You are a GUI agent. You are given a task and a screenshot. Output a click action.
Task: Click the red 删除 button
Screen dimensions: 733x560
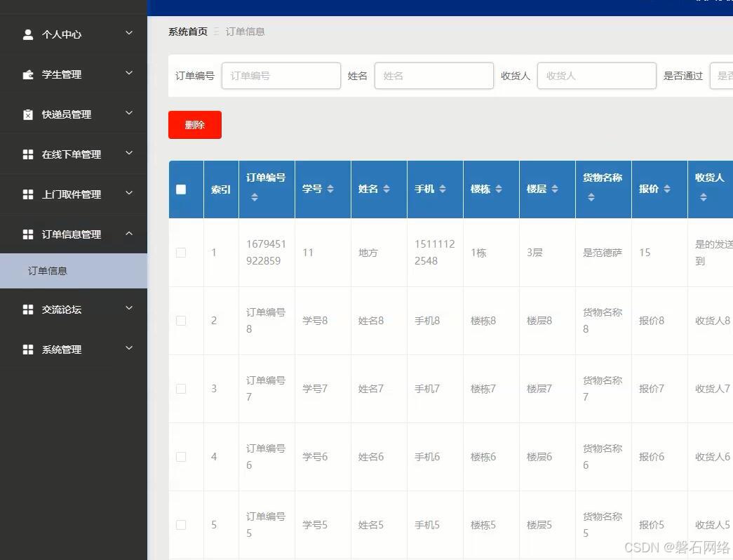(x=194, y=124)
